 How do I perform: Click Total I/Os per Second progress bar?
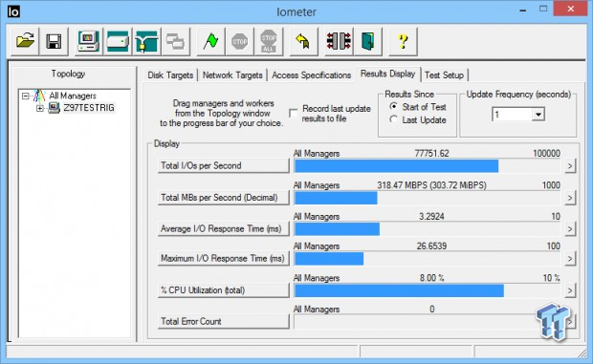(x=428, y=166)
